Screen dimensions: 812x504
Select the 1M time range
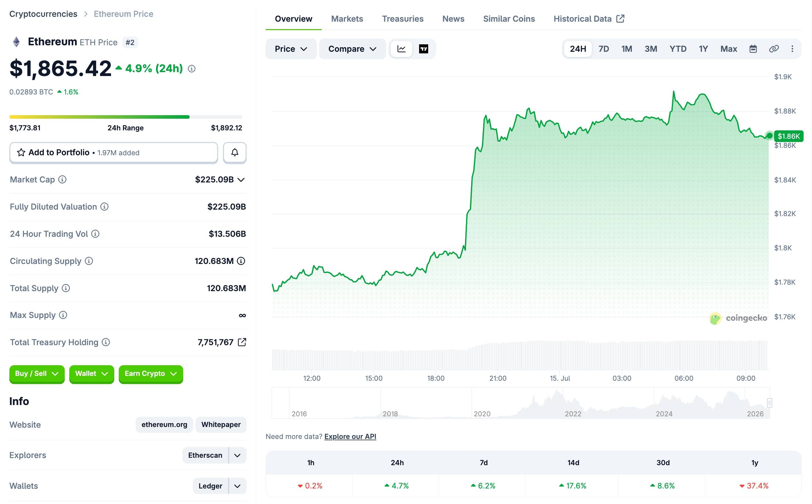627,49
